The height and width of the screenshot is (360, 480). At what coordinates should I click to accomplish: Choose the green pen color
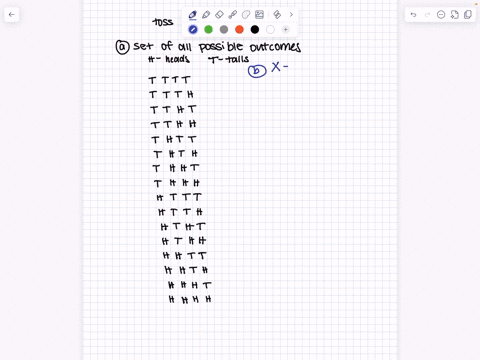[208, 30]
